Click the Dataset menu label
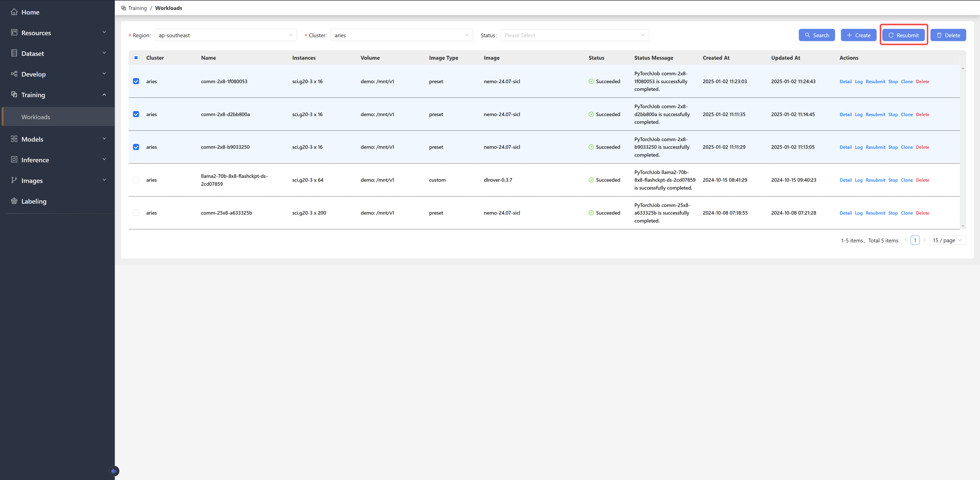 click(33, 54)
